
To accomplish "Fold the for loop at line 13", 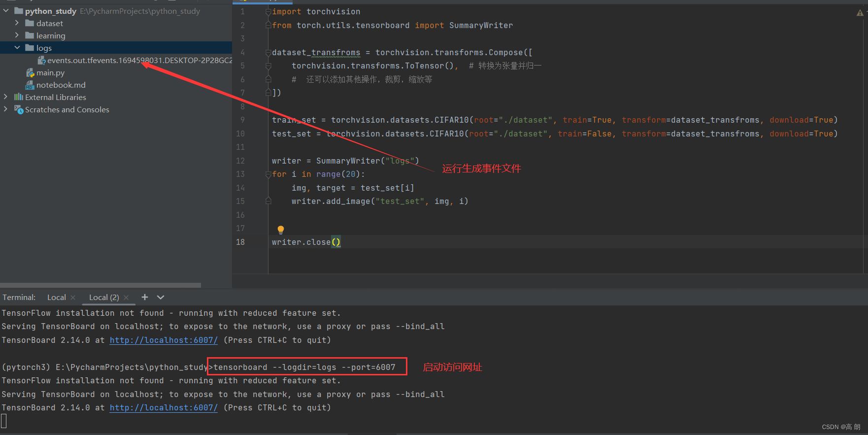I will pyautogui.click(x=268, y=174).
